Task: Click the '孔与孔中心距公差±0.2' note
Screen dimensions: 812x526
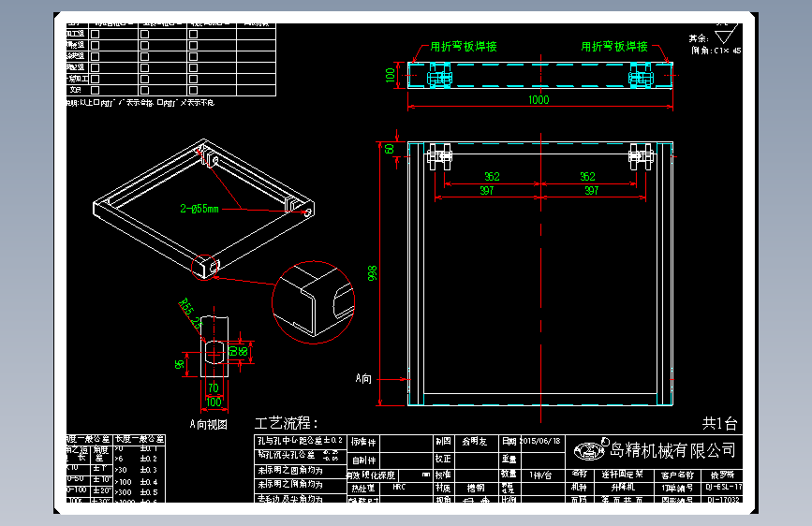Action: click(x=301, y=441)
